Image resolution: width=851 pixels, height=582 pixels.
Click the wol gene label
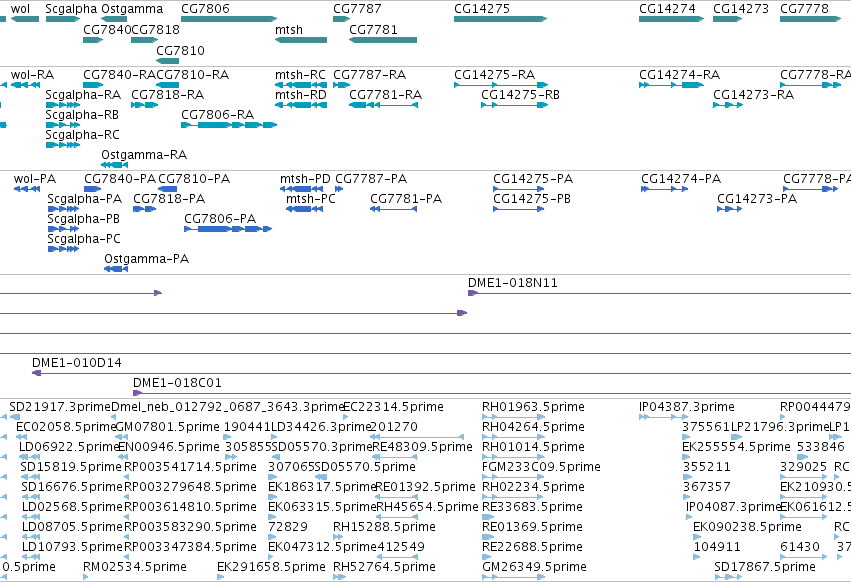(x=21, y=9)
